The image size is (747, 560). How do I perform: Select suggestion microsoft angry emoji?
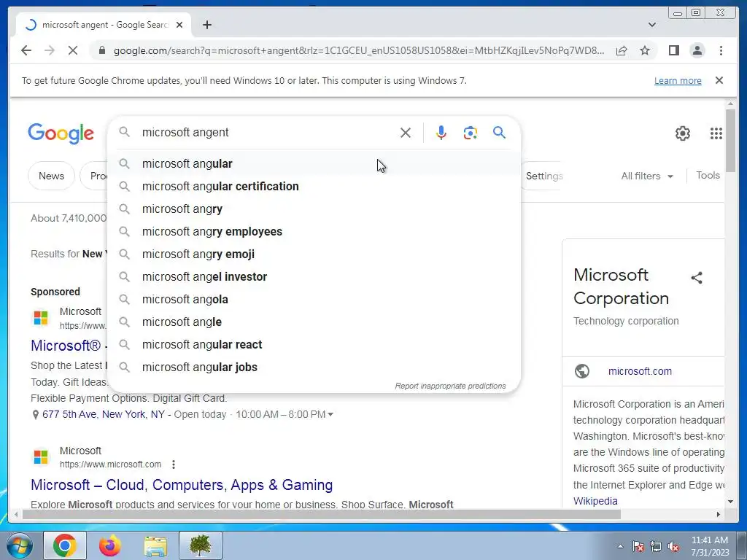click(x=314, y=254)
